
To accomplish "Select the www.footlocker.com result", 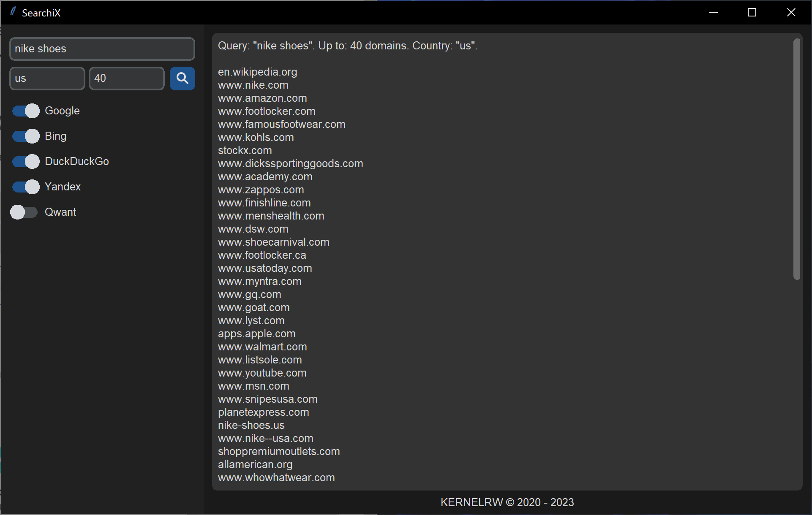I will [267, 111].
